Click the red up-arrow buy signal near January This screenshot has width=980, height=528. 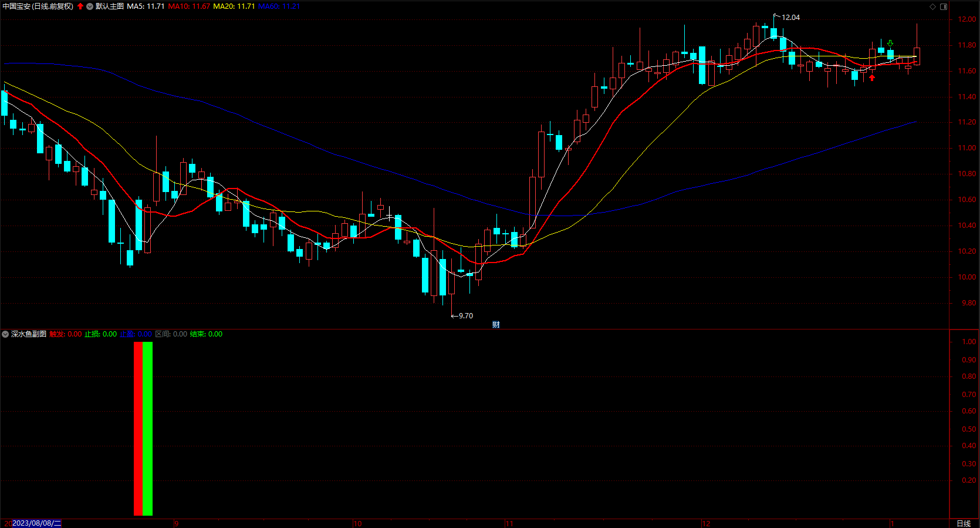click(x=872, y=78)
